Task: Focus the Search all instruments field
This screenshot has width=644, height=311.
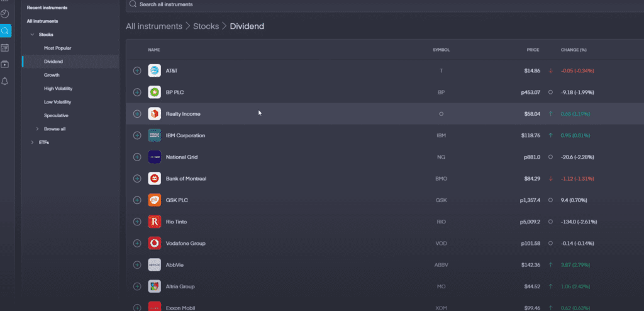Action: click(x=384, y=4)
